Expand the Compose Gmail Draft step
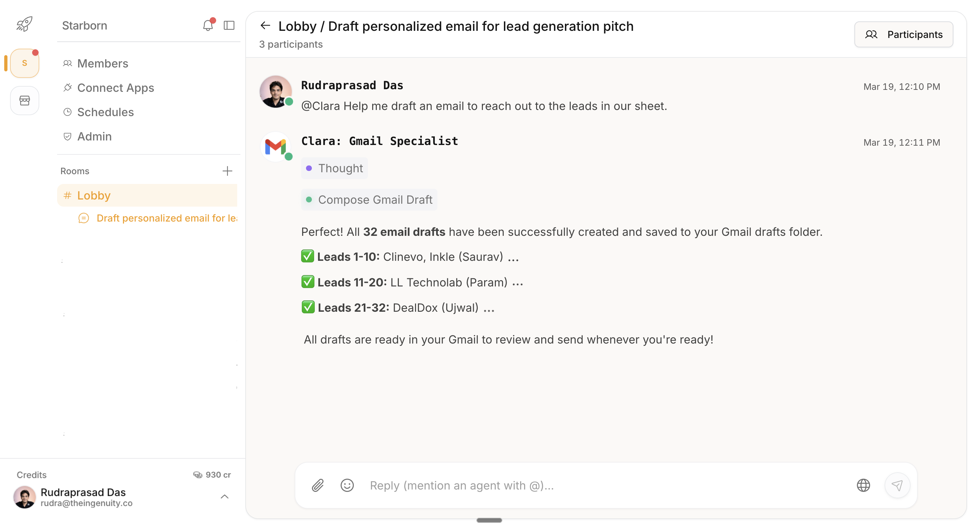980x532 pixels. click(369, 199)
